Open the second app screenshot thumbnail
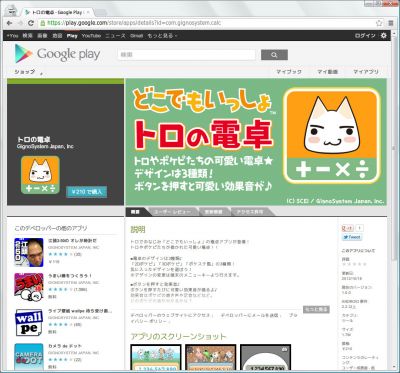Viewport: 400px width, 373px height. click(211, 357)
